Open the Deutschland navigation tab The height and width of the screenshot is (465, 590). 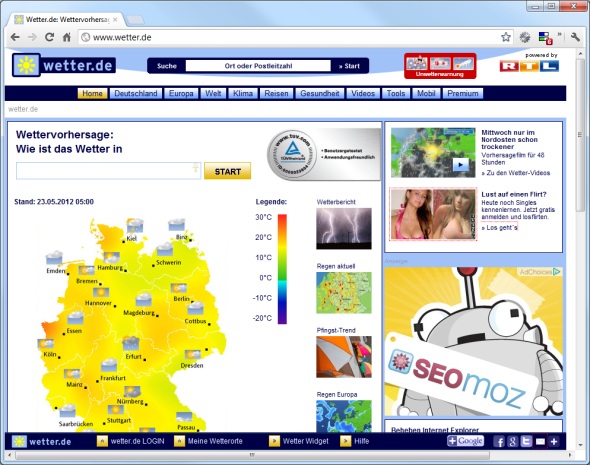136,93
